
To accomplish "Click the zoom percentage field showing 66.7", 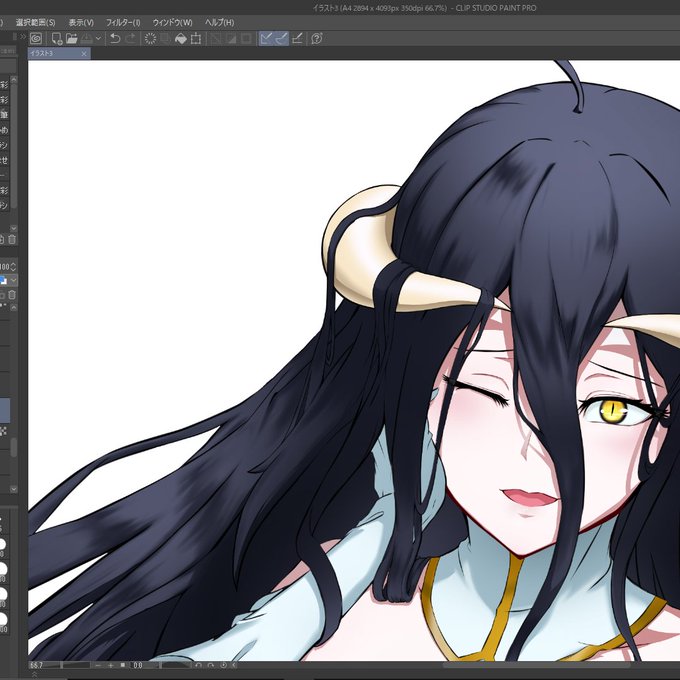I will click(37, 665).
